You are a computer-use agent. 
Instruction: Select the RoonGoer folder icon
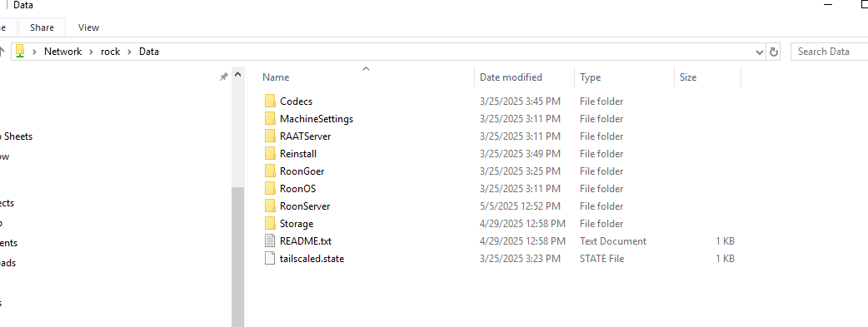[x=270, y=171]
